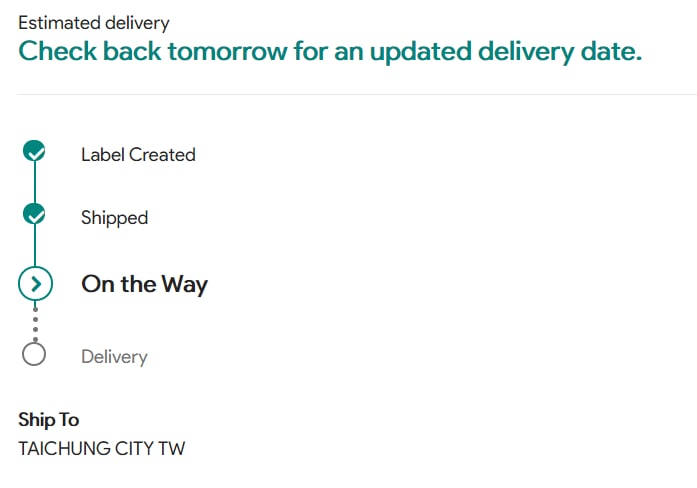Expand the On the Way chevron circle

36,284
